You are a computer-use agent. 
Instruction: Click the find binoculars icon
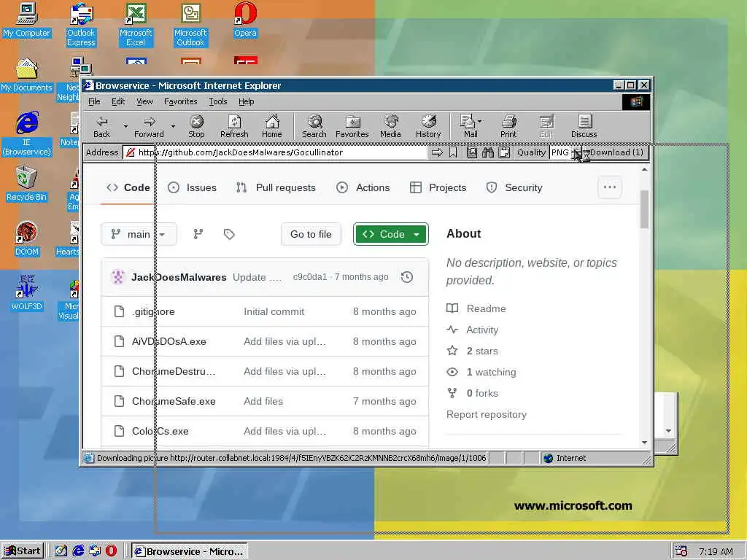click(488, 152)
